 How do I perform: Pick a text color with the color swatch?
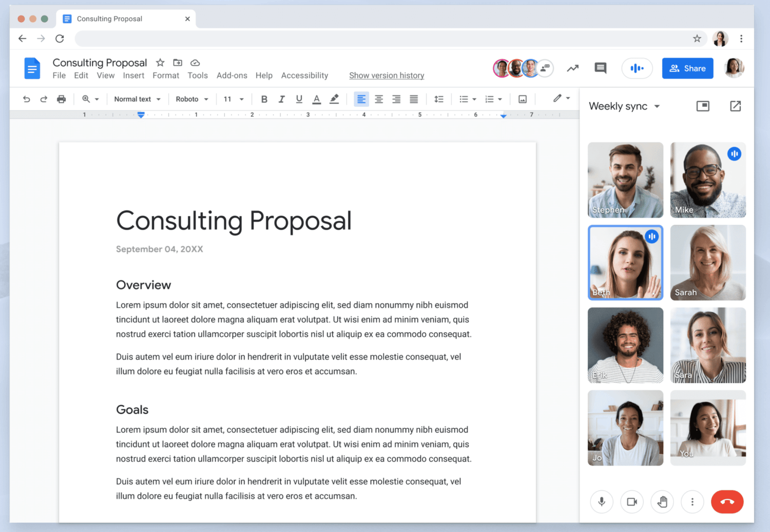316,99
